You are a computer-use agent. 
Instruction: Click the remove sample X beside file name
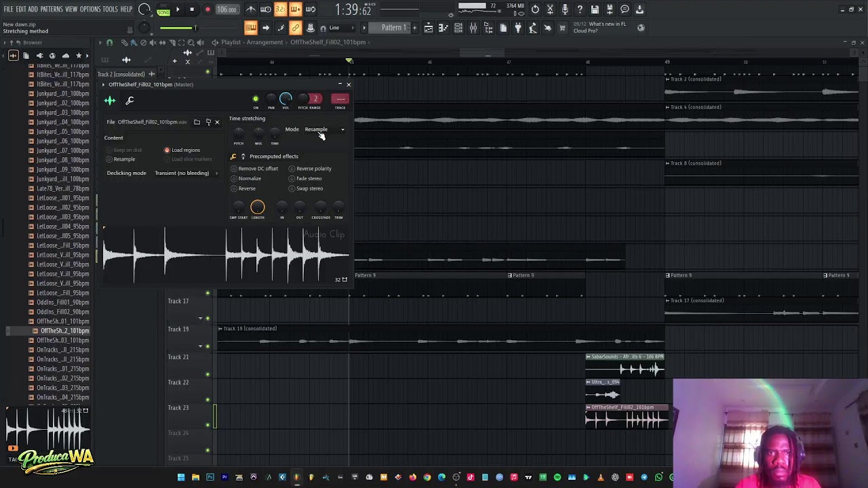(217, 122)
